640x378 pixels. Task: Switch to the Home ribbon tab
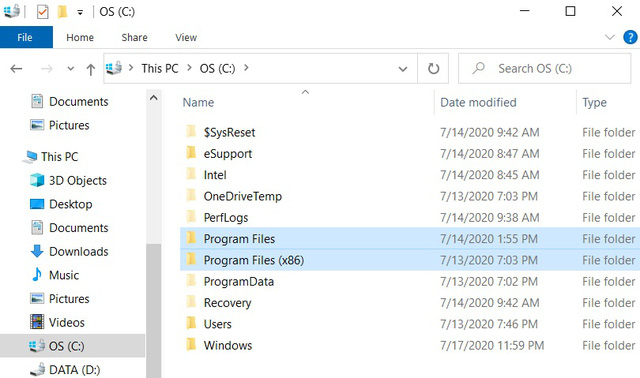click(80, 38)
